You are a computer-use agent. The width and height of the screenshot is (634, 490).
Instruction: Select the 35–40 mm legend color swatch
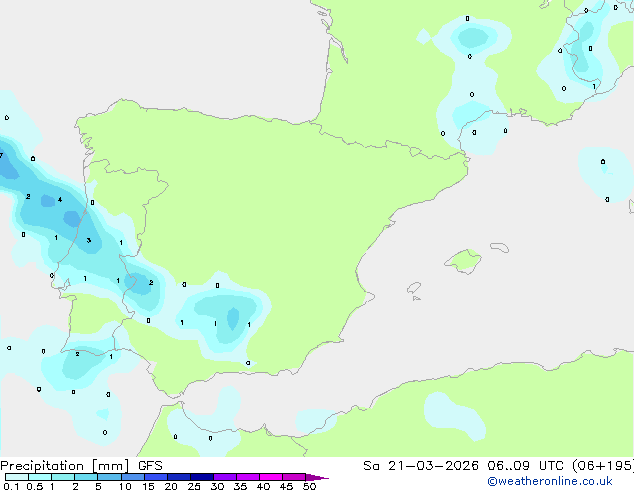point(247,477)
